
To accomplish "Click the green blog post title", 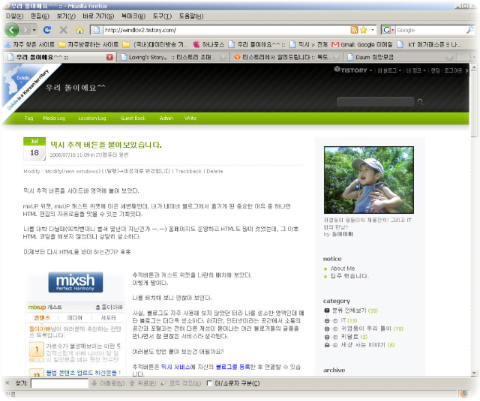I will coord(106,145).
